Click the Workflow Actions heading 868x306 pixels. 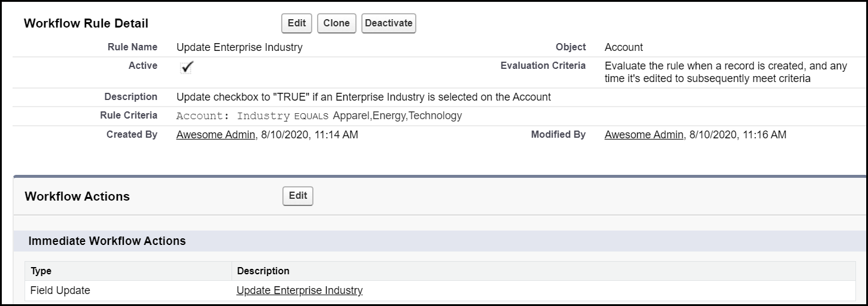pyautogui.click(x=77, y=196)
